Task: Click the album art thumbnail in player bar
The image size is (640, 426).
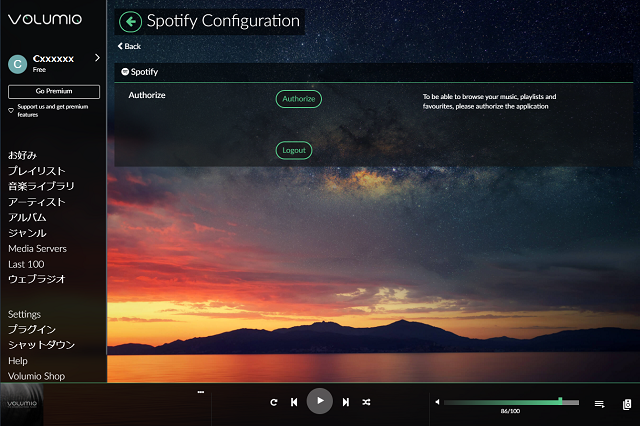Action: tap(22, 404)
